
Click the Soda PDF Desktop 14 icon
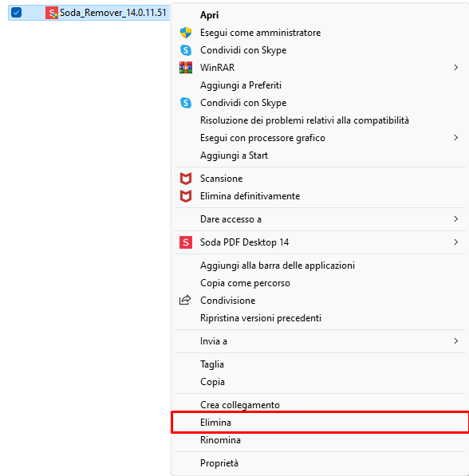coord(186,242)
